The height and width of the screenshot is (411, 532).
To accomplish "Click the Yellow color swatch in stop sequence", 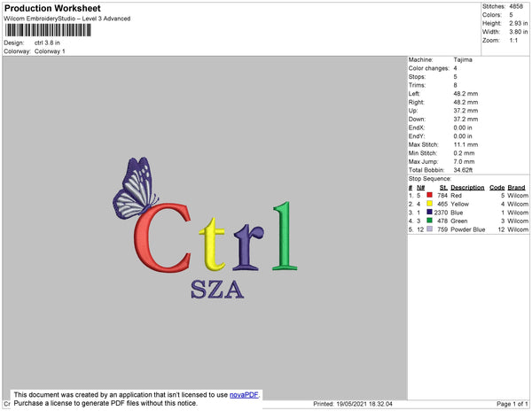I will coord(429,204).
